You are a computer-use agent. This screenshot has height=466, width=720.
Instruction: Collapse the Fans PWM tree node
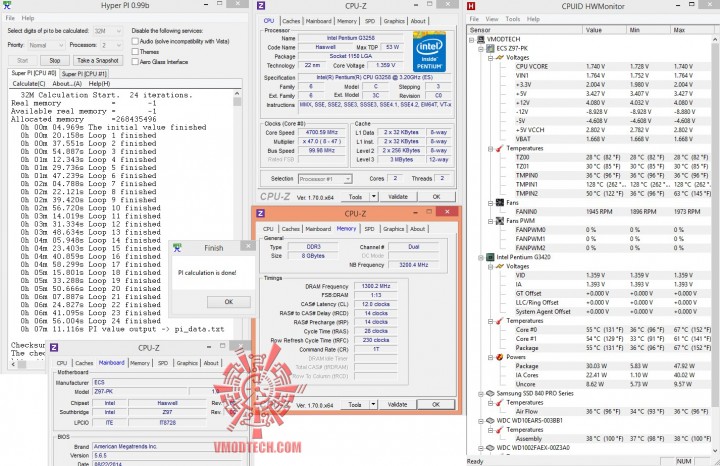[x=490, y=221]
